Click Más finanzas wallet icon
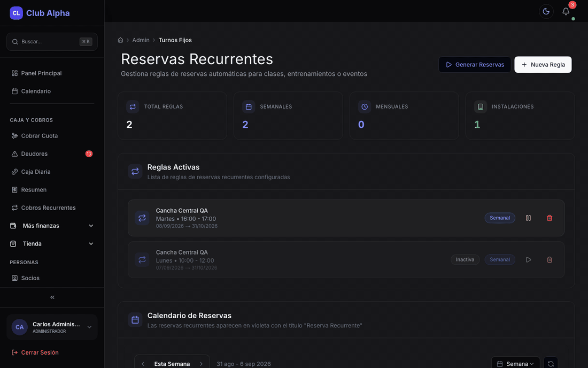The height and width of the screenshot is (368, 588). coord(13,226)
